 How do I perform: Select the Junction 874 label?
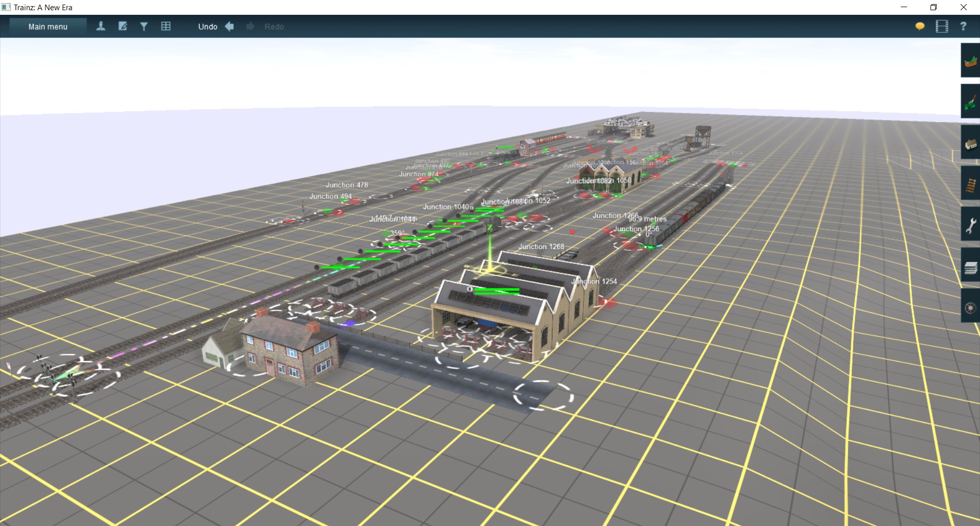click(419, 174)
